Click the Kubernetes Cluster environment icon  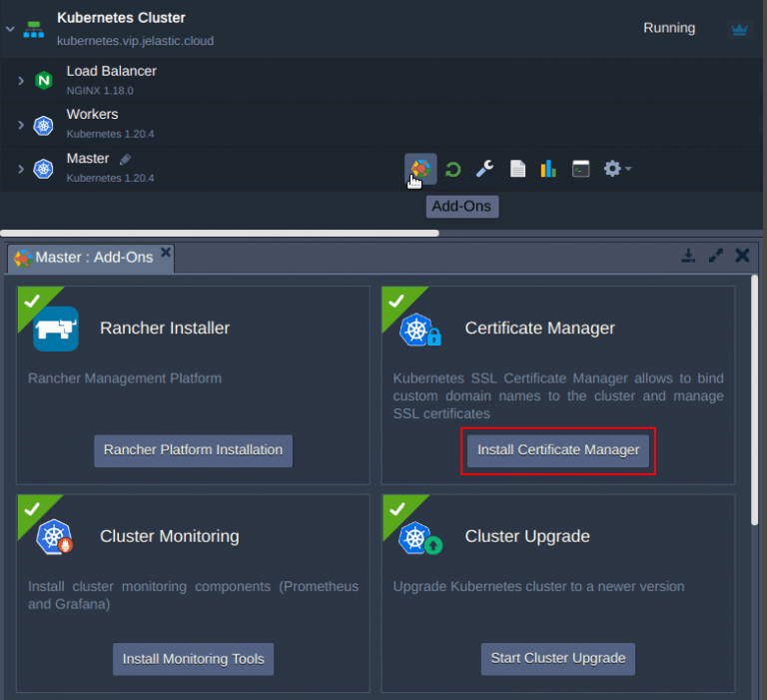[x=33, y=29]
